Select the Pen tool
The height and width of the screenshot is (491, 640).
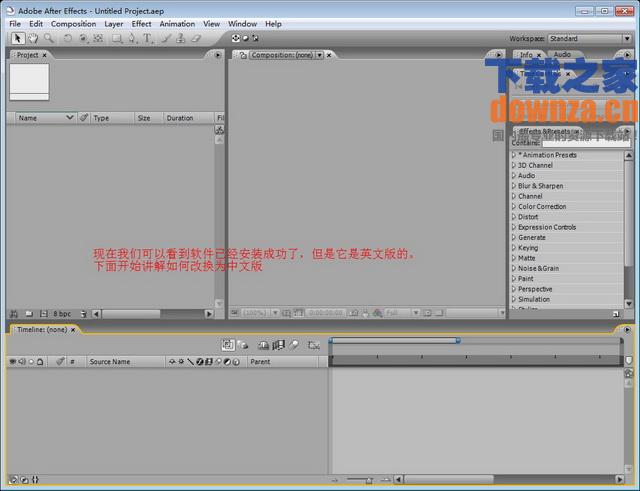(132, 38)
